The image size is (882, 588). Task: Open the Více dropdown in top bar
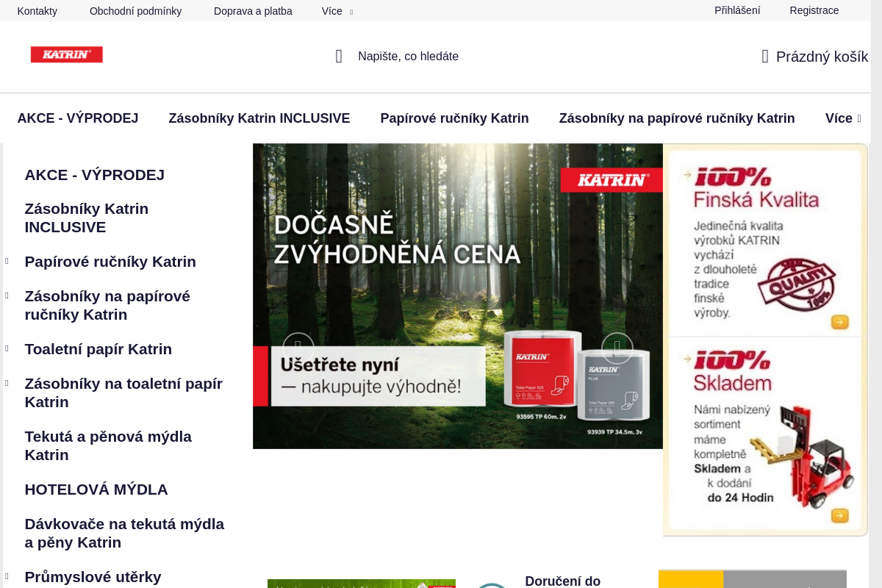pos(337,11)
